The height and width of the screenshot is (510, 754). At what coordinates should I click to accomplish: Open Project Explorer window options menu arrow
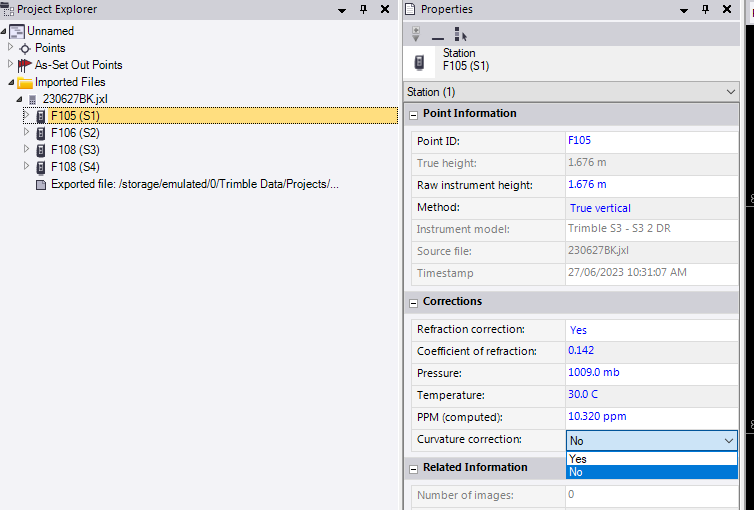pos(342,9)
